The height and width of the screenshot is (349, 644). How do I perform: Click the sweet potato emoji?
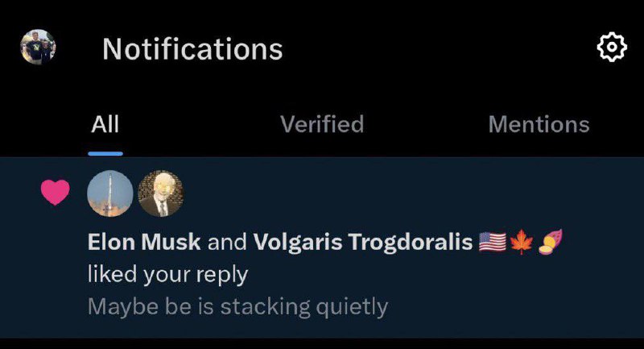(550, 242)
